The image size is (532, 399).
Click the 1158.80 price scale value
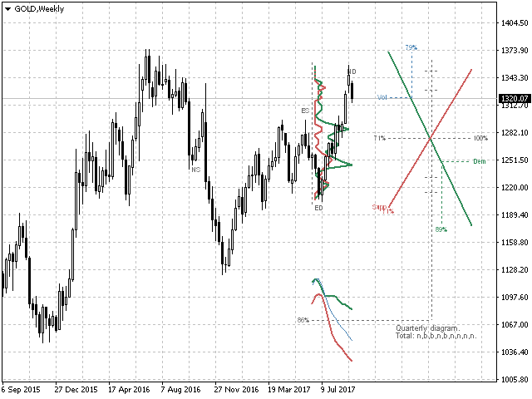tap(515, 243)
